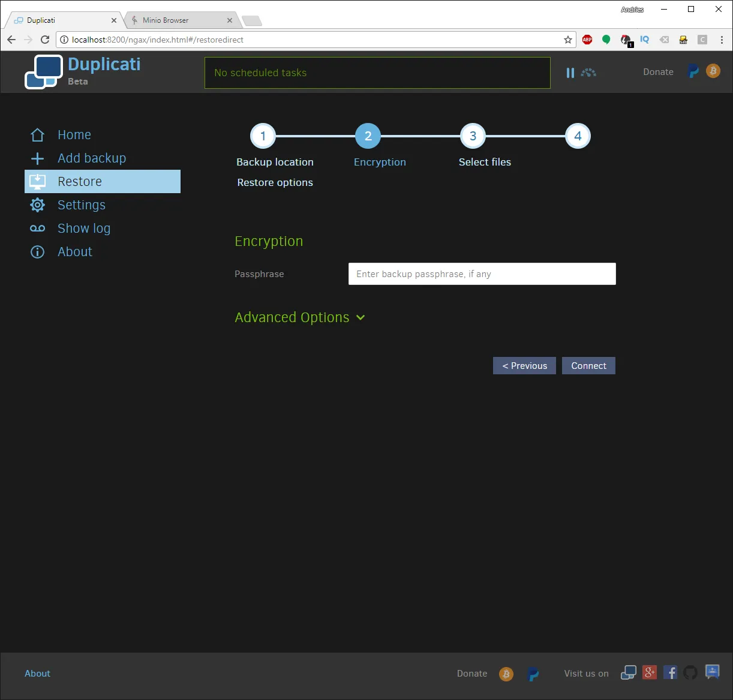Focus the Passphrase input field
This screenshot has height=700, width=733.
click(x=482, y=274)
